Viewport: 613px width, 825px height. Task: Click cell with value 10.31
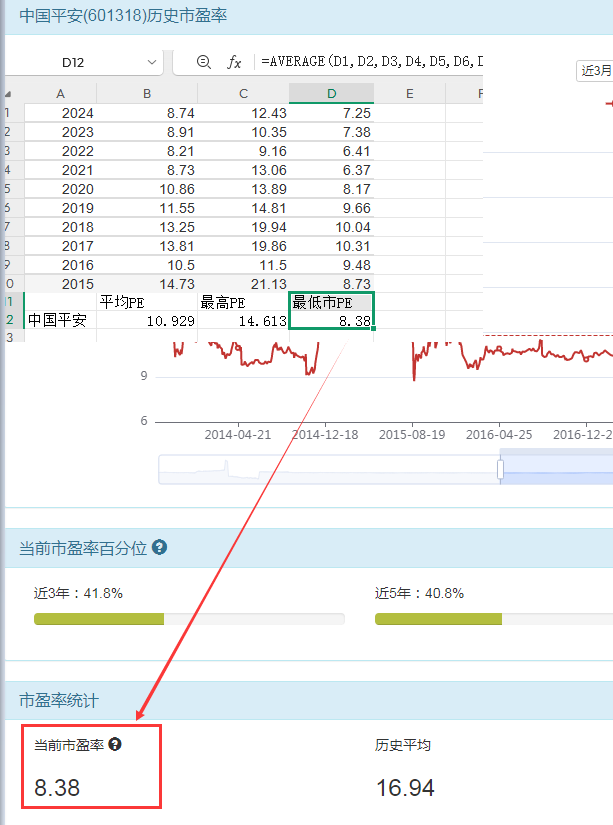pyautogui.click(x=331, y=246)
